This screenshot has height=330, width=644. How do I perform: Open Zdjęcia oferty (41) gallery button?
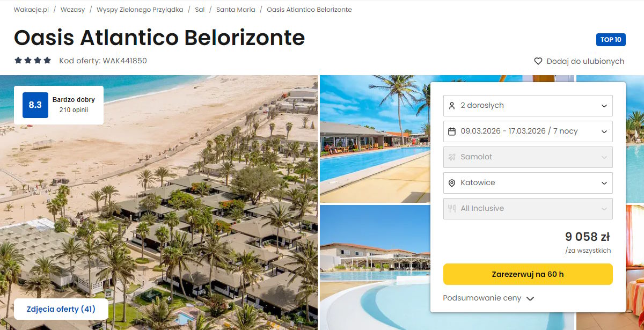pyautogui.click(x=61, y=309)
